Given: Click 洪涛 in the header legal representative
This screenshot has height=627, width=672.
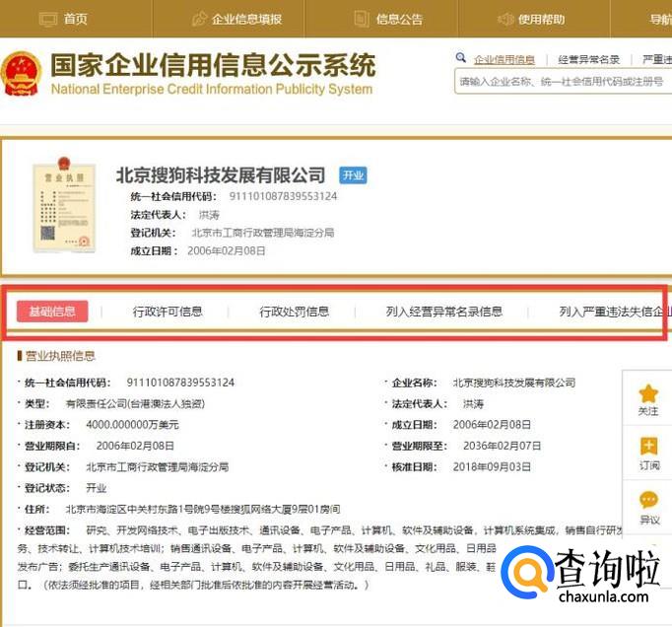Looking at the screenshot, I should (x=209, y=215).
